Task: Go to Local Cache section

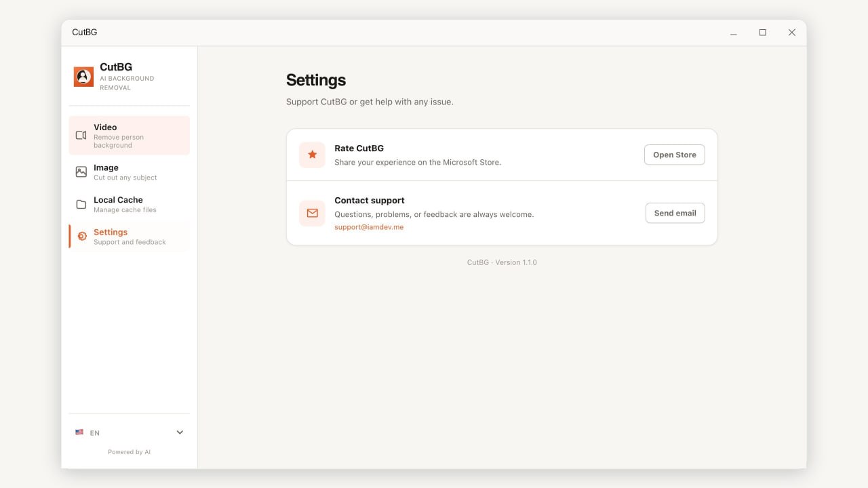Action: click(x=129, y=205)
